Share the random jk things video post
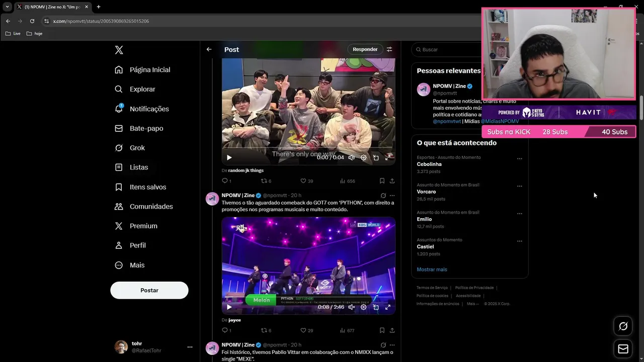The image size is (644, 362). [x=392, y=181]
